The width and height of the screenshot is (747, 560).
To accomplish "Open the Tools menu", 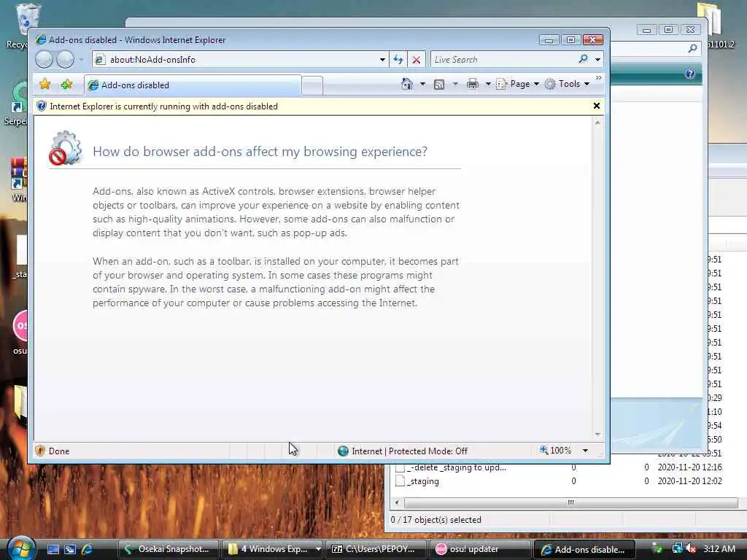I will click(568, 84).
